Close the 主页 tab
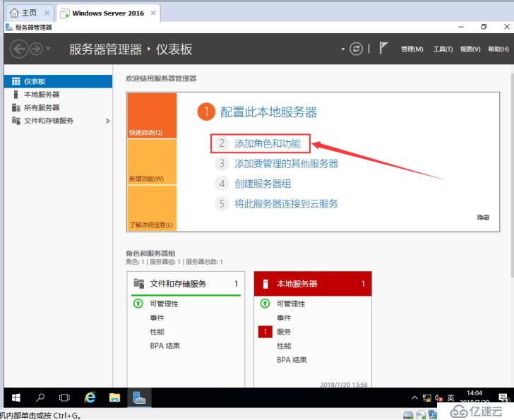The height and width of the screenshot is (420, 514). point(47,13)
